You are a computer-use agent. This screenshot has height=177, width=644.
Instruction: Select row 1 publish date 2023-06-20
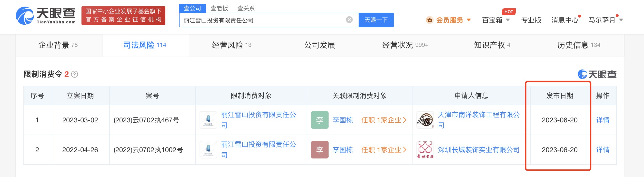pos(560,120)
